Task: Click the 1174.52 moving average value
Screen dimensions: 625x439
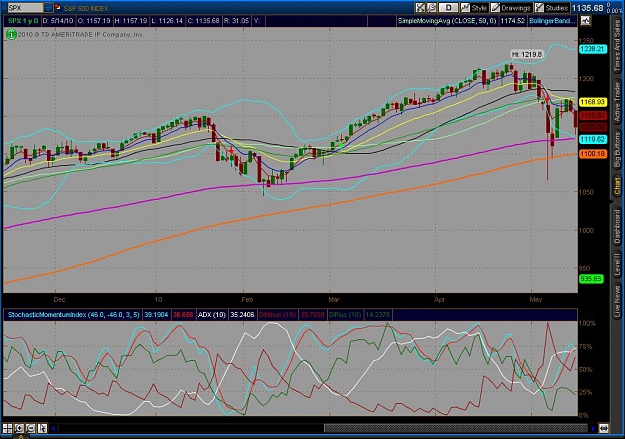Action: point(513,21)
